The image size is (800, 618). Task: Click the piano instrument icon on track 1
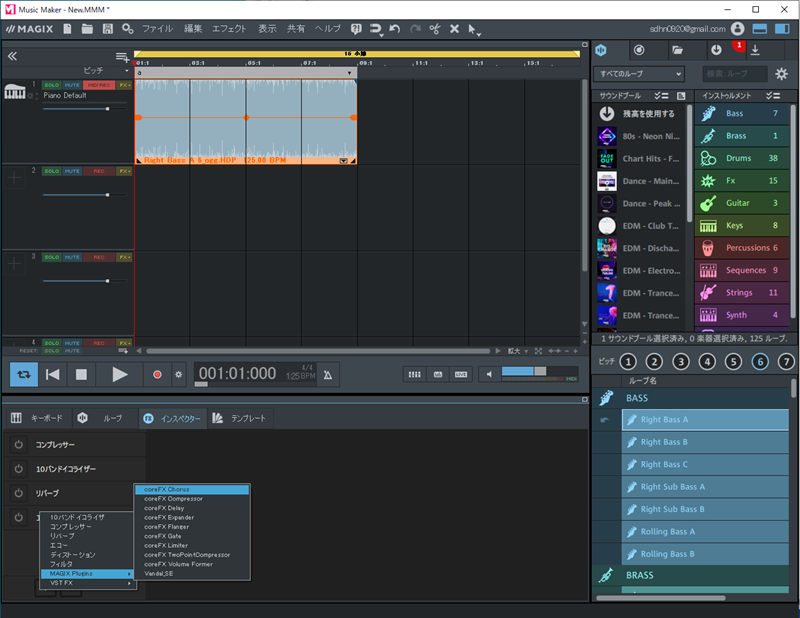(x=14, y=91)
